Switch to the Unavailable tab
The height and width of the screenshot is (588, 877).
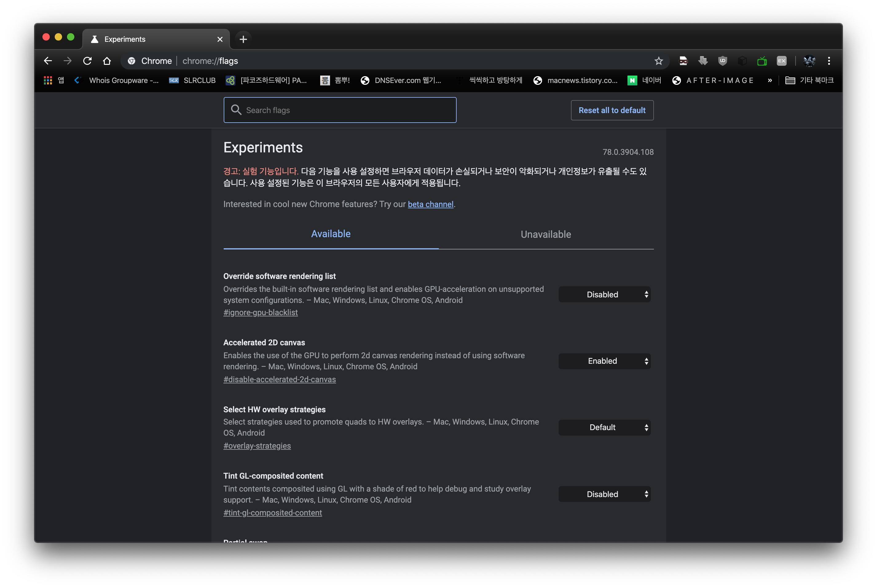(546, 234)
